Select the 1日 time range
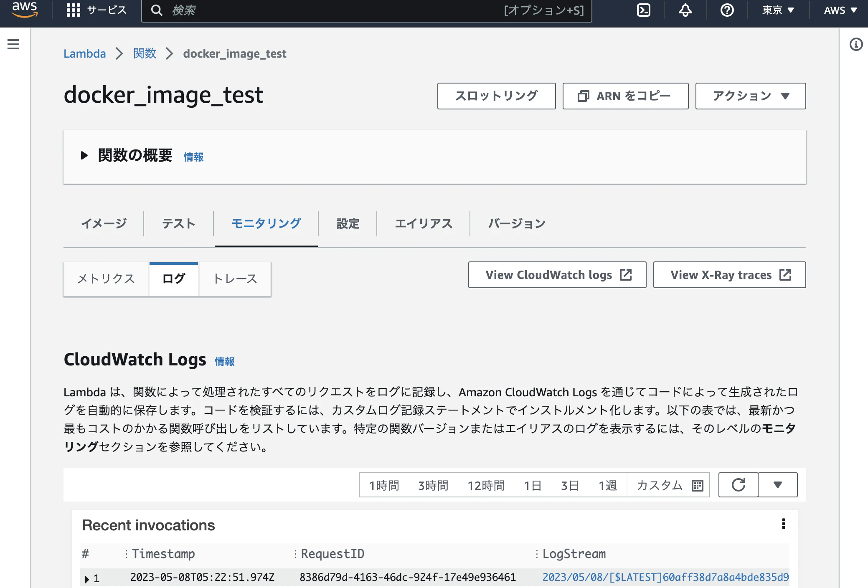Image resolution: width=868 pixels, height=588 pixels. point(533,485)
